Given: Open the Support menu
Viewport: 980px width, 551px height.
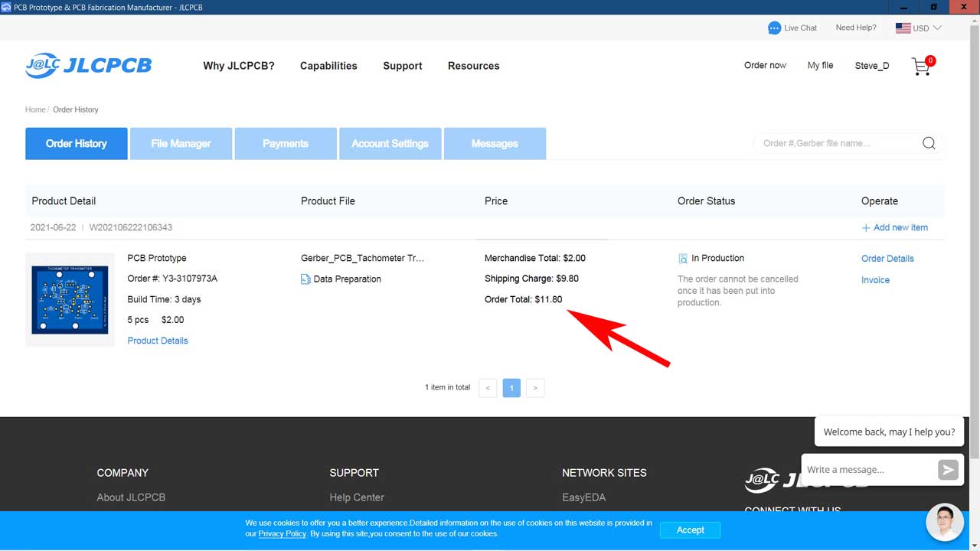Looking at the screenshot, I should click(403, 66).
